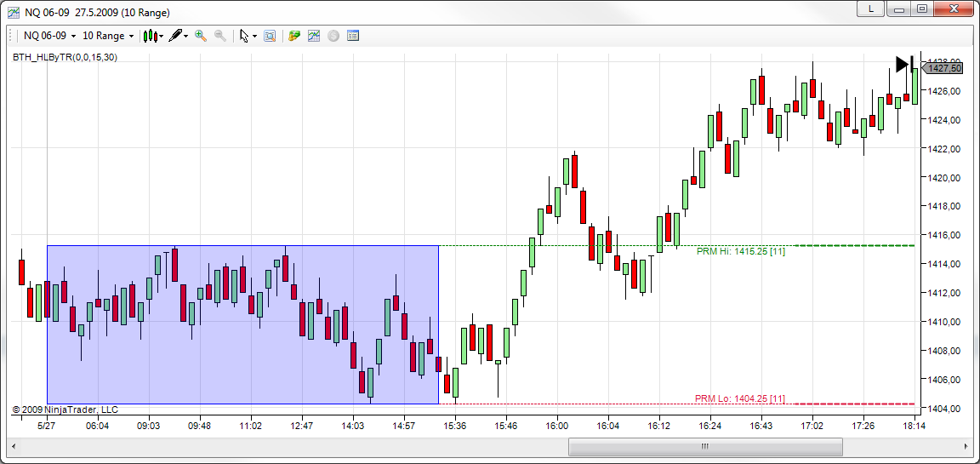The height and width of the screenshot is (464, 980).
Task: Select the pen drawing tools icon
Action: [x=175, y=37]
